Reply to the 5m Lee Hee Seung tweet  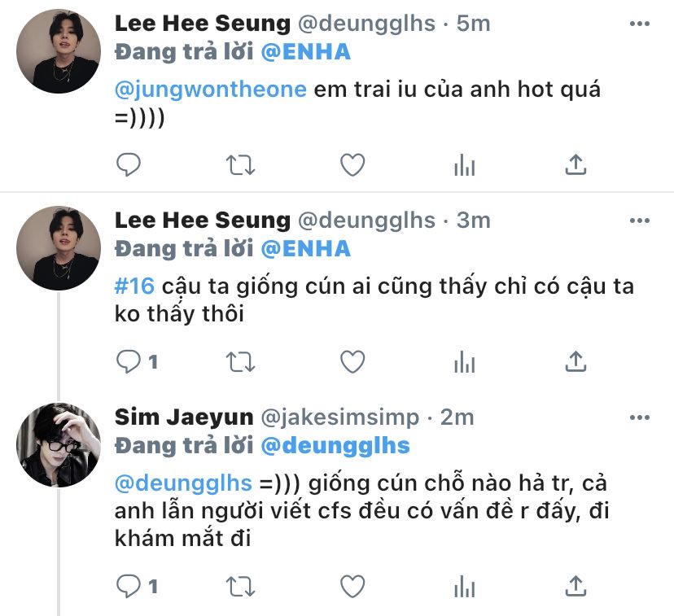pyautogui.click(x=129, y=164)
